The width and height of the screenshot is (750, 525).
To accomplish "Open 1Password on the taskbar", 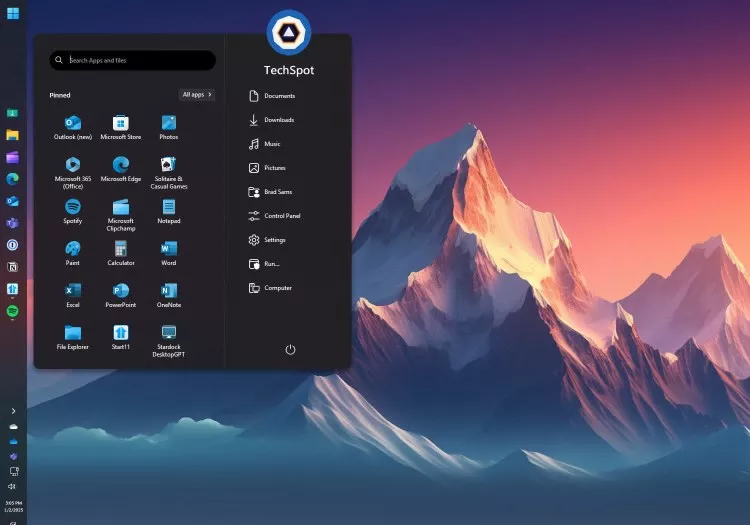I will point(12,245).
